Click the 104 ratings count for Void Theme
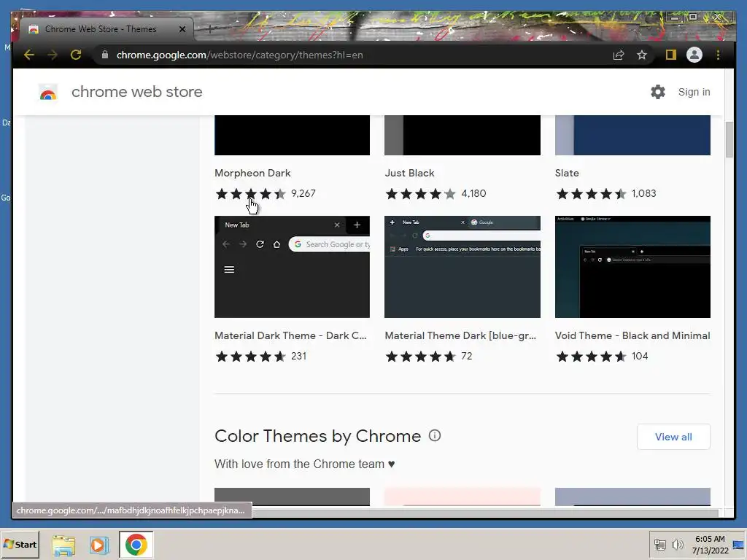This screenshot has height=560, width=747. [x=640, y=356]
